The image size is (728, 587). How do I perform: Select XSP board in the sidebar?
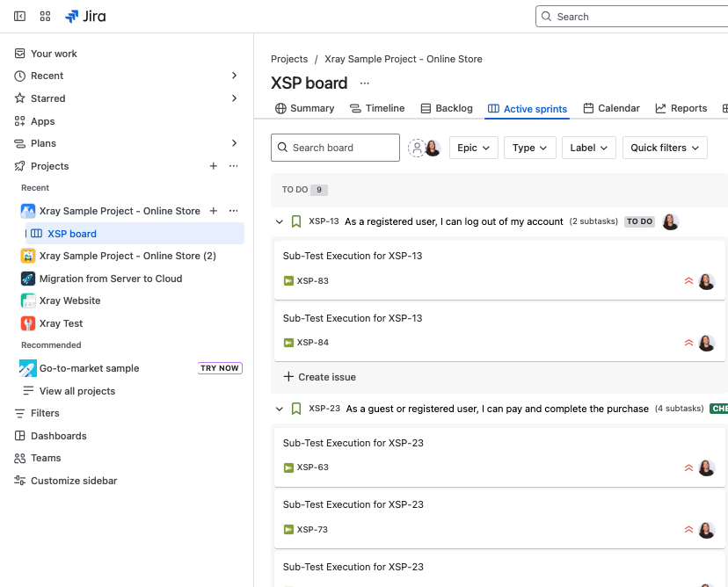click(135, 234)
